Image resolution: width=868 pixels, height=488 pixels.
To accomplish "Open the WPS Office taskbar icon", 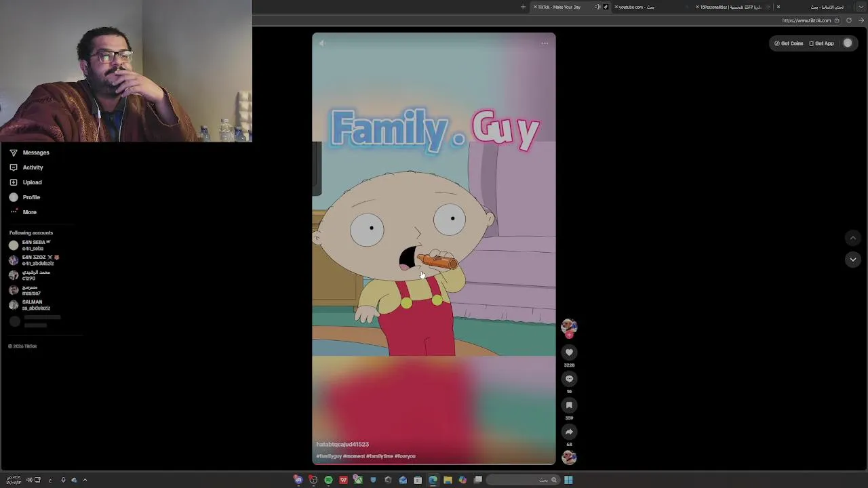I will tap(343, 480).
